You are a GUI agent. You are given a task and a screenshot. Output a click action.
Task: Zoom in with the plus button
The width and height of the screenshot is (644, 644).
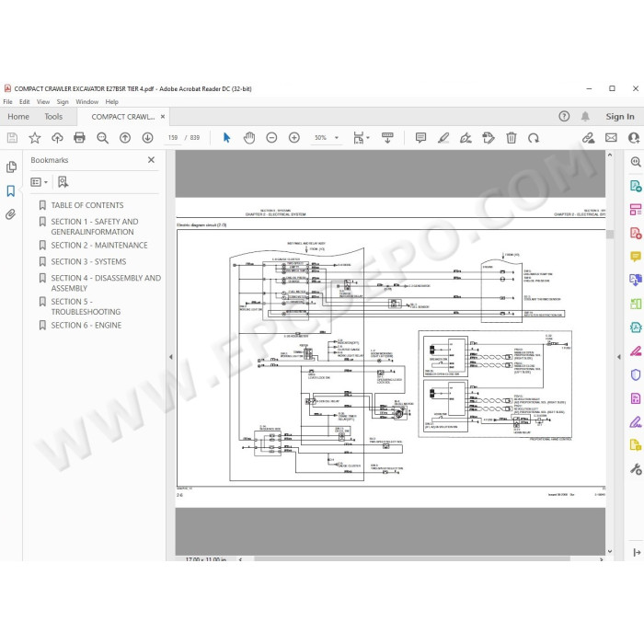[294, 138]
